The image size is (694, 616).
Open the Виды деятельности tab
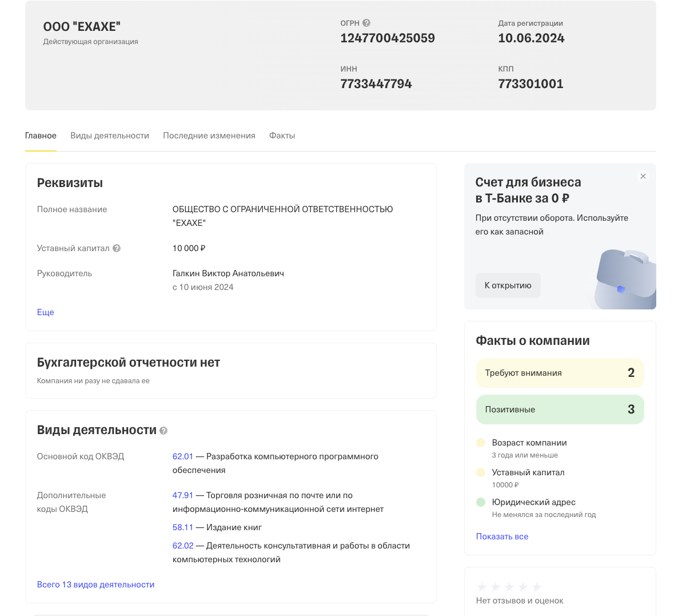[x=110, y=136]
